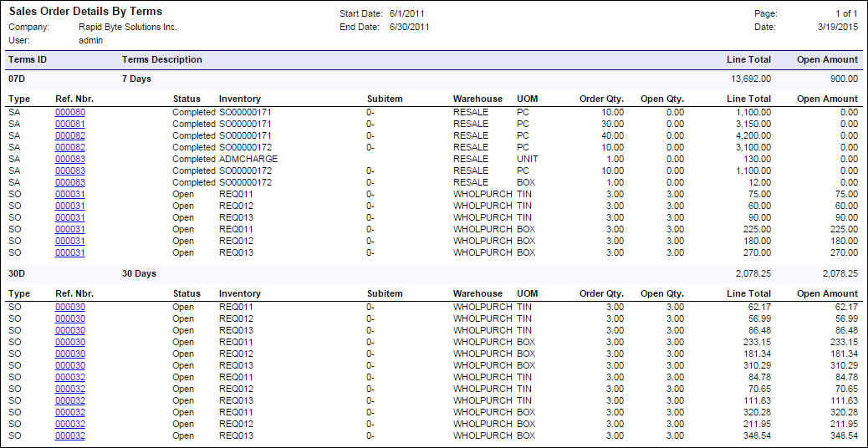Click the Start Date value 6/1/2011
This screenshot has width=868, height=448.
[x=409, y=14]
